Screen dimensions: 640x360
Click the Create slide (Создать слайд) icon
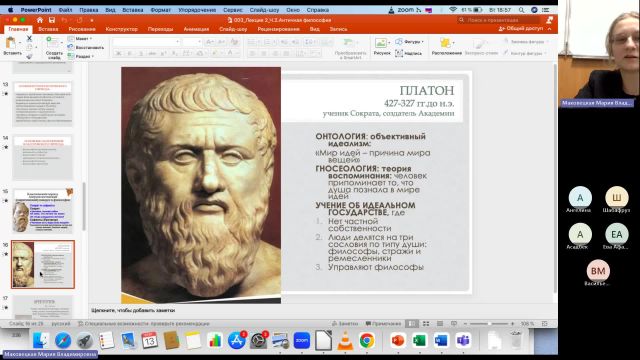pos(52,42)
